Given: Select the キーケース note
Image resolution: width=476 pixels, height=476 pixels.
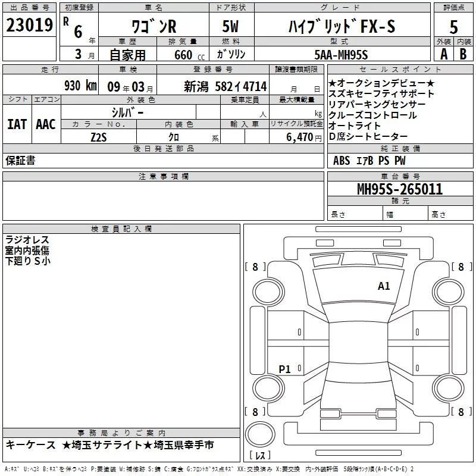Looking at the screenshot, I should [x=31, y=445].
